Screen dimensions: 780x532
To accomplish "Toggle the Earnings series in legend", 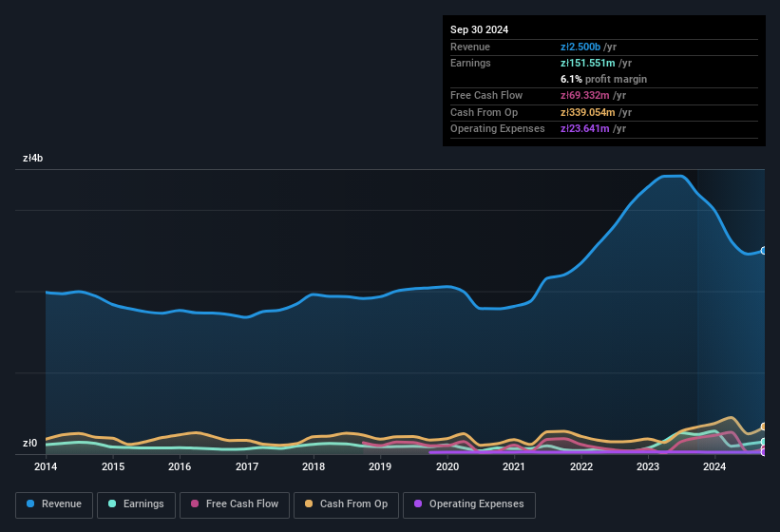I will pyautogui.click(x=136, y=504).
